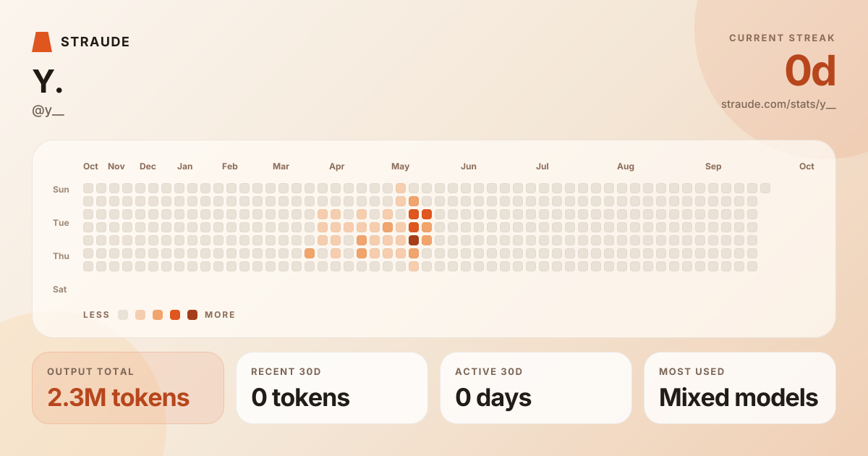Click the pale peach legend swatch
Viewport: 868px width, 456px height.
click(x=140, y=315)
